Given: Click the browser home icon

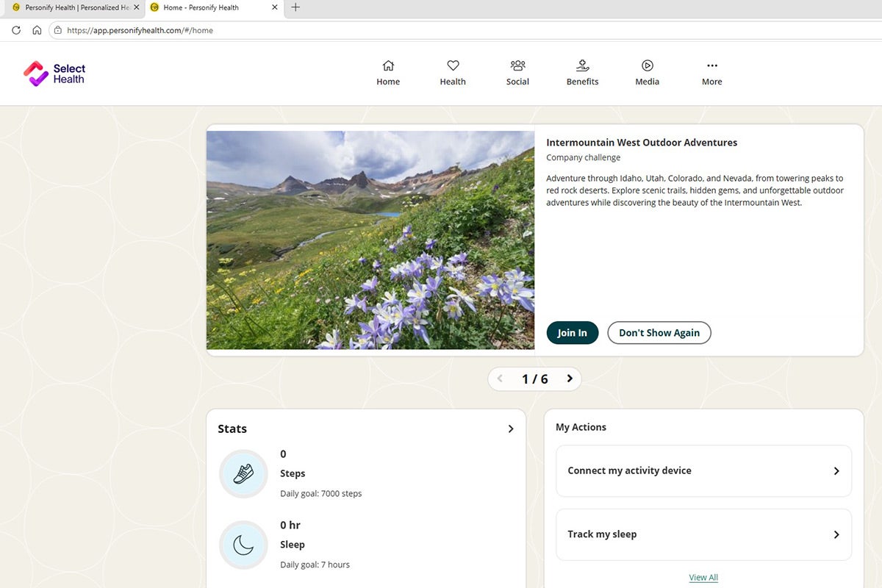Looking at the screenshot, I should (x=37, y=30).
